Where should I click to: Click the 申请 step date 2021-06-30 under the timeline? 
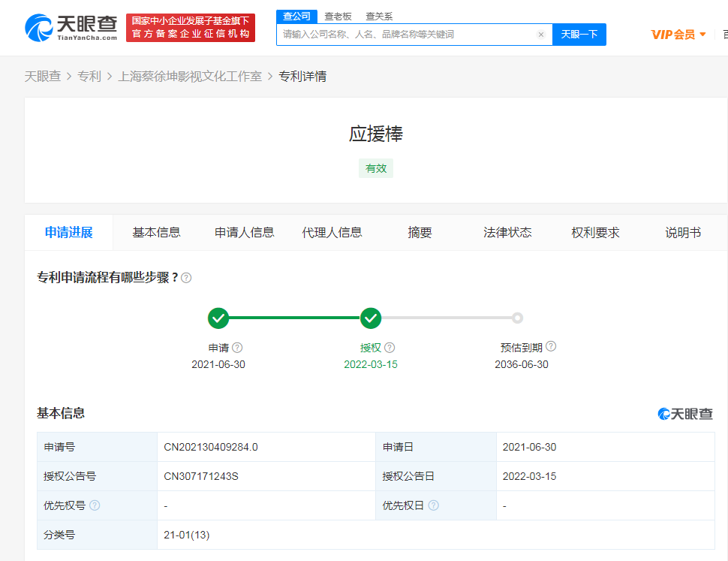coord(218,364)
